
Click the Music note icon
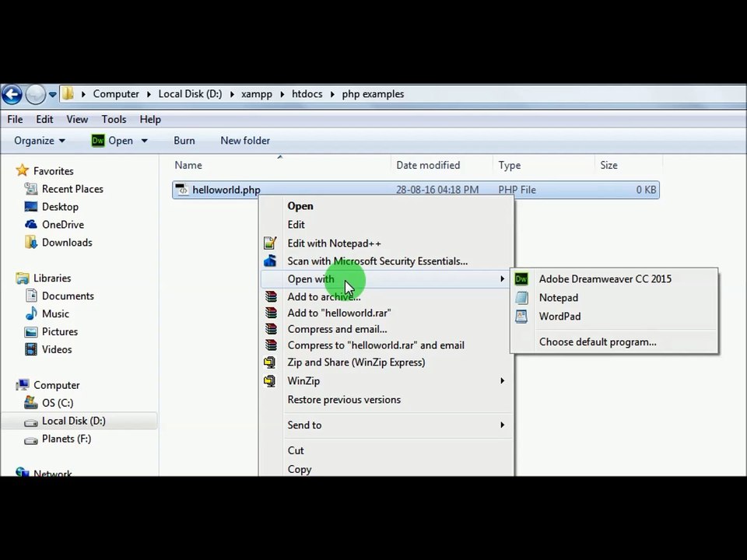coord(31,313)
